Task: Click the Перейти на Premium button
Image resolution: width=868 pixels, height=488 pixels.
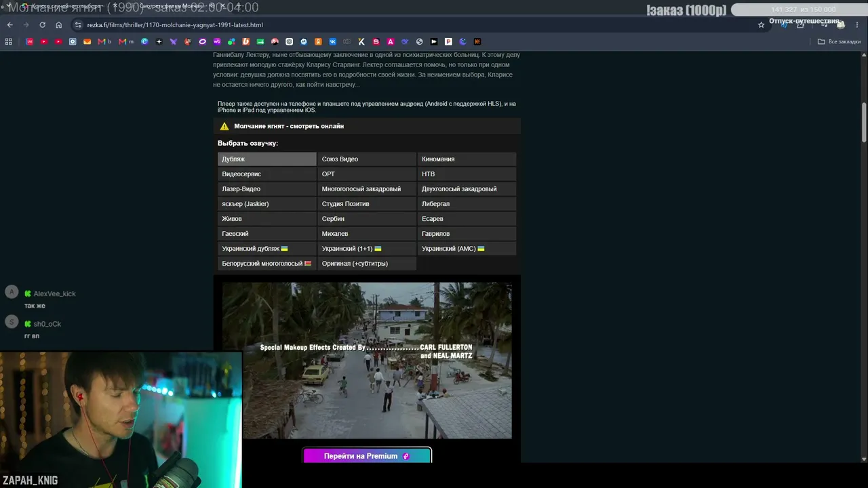Action: (x=367, y=456)
